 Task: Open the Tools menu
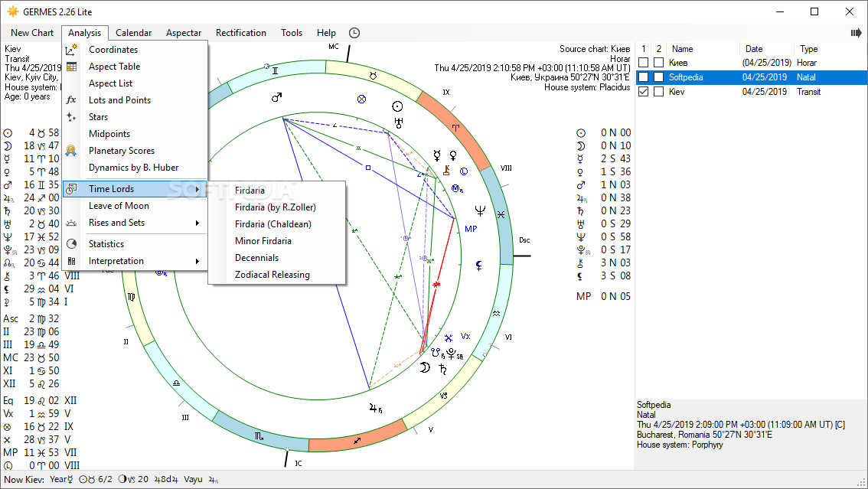pos(292,33)
